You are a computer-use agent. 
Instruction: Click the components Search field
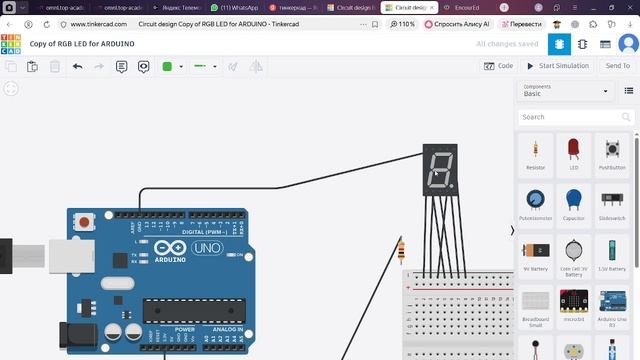[576, 117]
